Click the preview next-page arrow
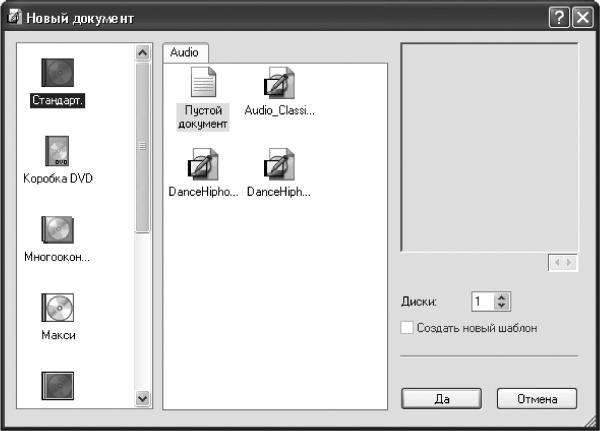 (x=569, y=263)
